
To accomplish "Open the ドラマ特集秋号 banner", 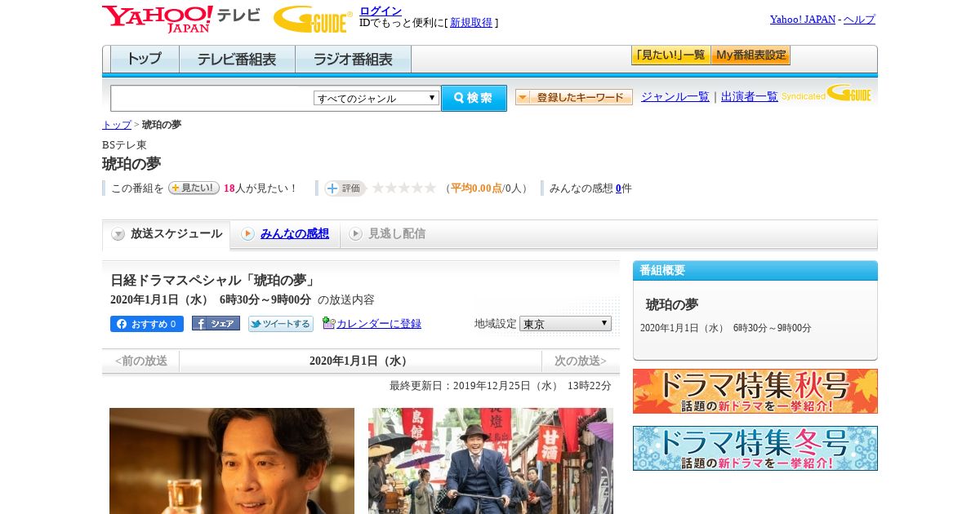I will click(755, 391).
